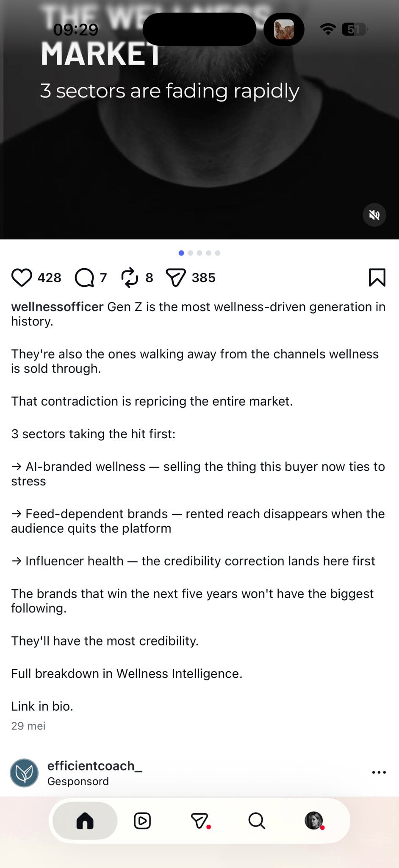Open the more options dots for efficientcoach_
The image size is (399, 868).
(x=379, y=772)
